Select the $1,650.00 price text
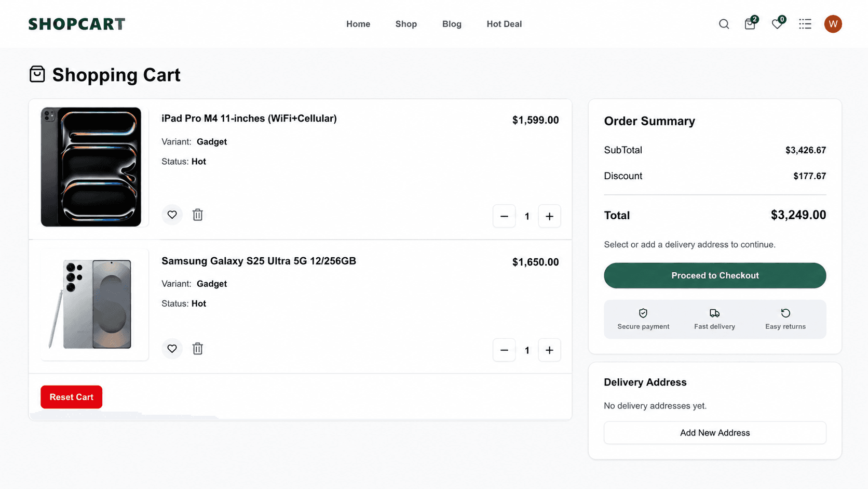 (535, 262)
